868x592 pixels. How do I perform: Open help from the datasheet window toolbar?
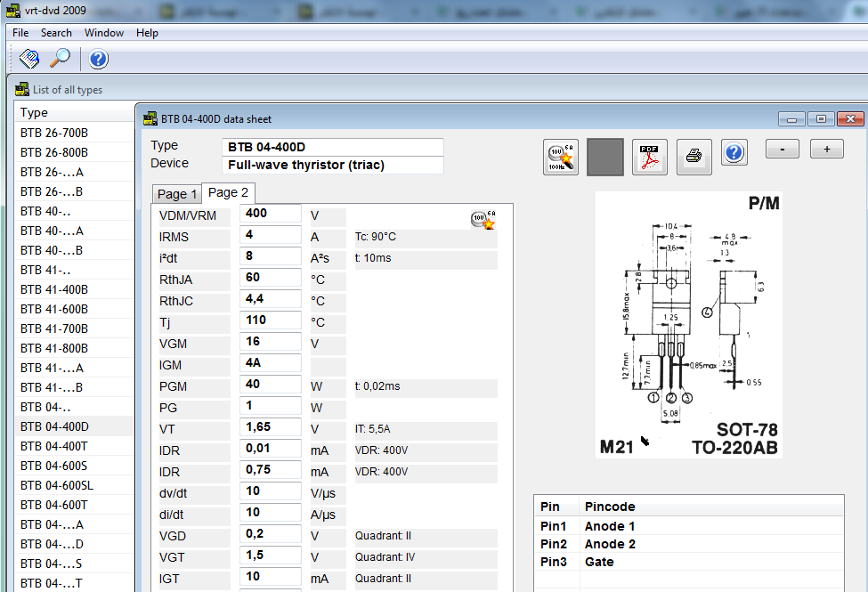pos(734,151)
